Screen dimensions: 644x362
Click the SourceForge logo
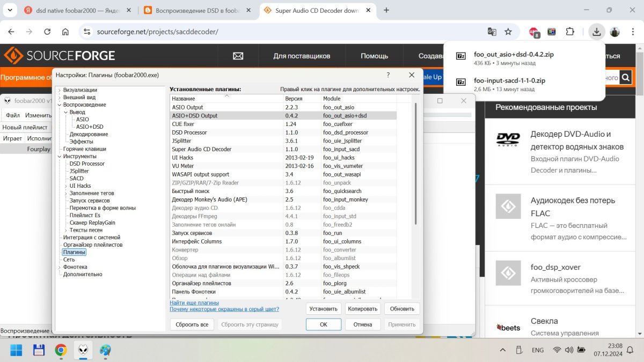coord(60,56)
